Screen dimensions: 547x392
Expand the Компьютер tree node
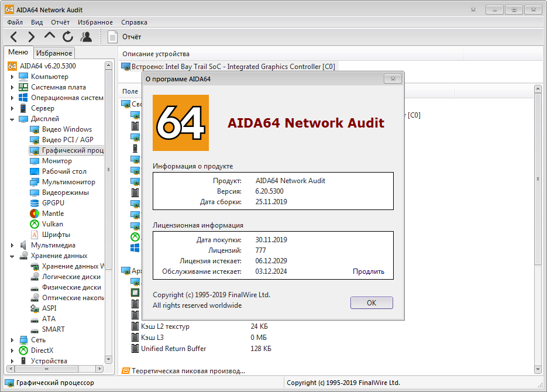point(12,77)
